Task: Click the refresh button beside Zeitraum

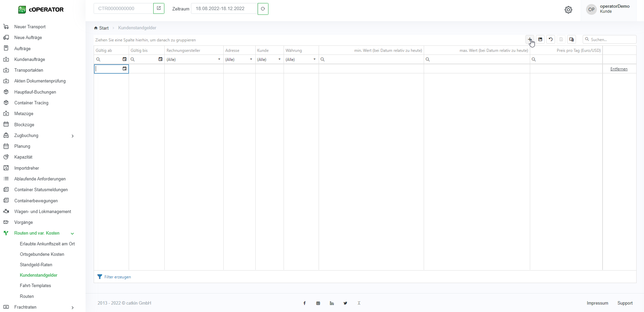Action: point(263,9)
